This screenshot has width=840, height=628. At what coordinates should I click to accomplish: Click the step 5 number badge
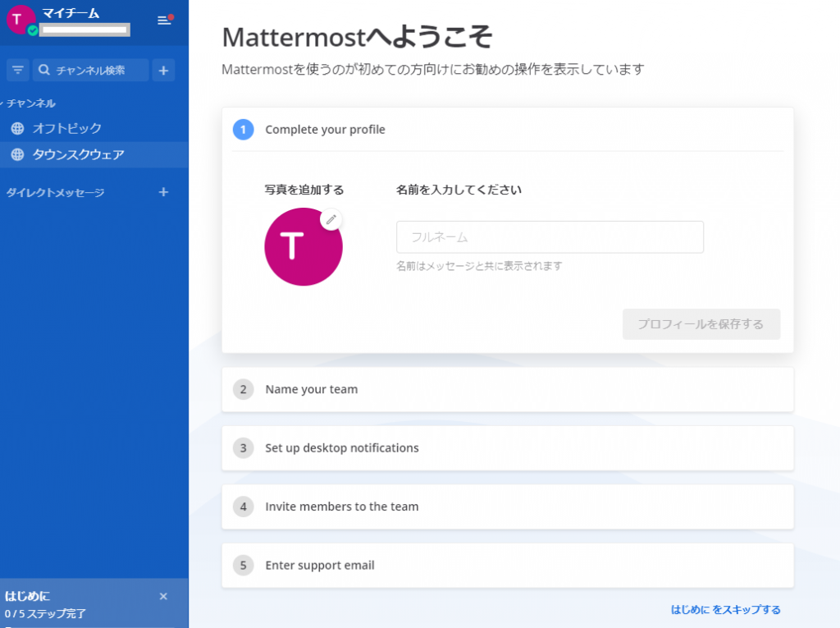pos(243,566)
